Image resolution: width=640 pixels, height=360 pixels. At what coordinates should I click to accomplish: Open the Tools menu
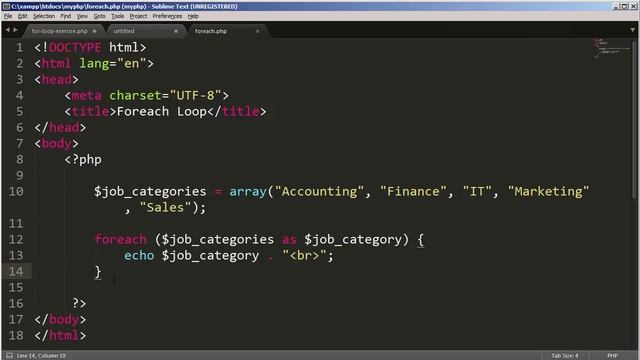117,16
